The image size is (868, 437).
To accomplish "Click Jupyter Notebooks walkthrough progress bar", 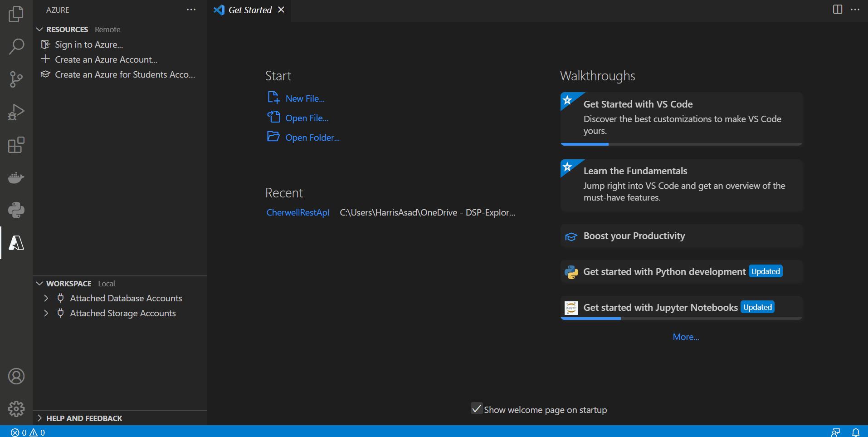I will pyautogui.click(x=681, y=319).
